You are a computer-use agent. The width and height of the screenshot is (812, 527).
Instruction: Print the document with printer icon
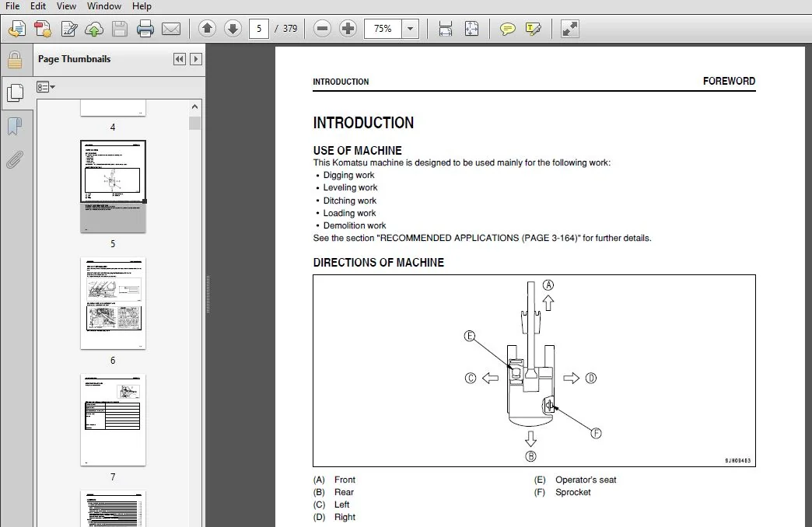pyautogui.click(x=145, y=29)
